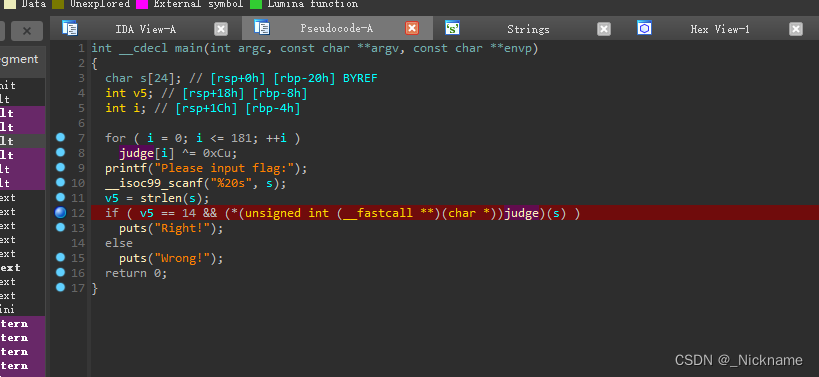Close the IDA View-A tab
The width and height of the screenshot is (819, 377).
pos(221,29)
